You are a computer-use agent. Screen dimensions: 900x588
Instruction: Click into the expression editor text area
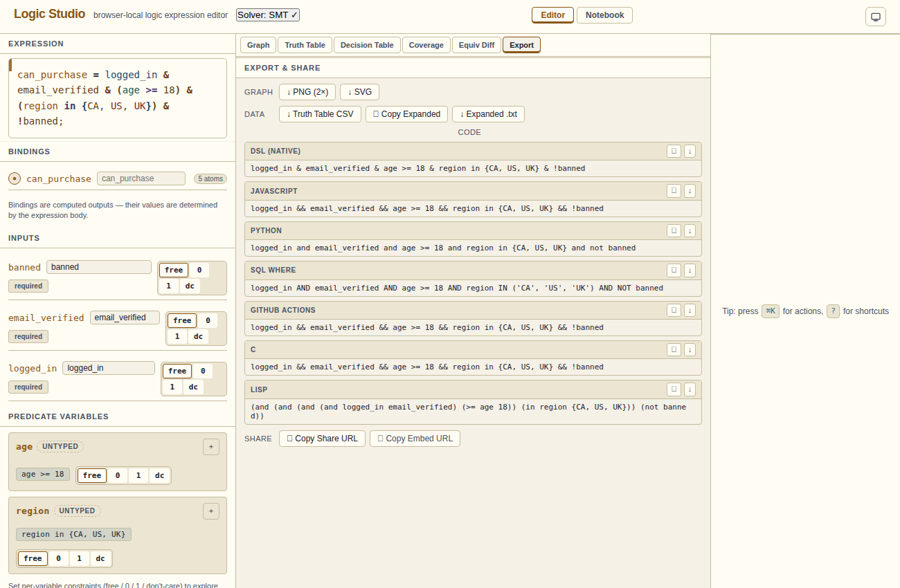tap(118, 98)
